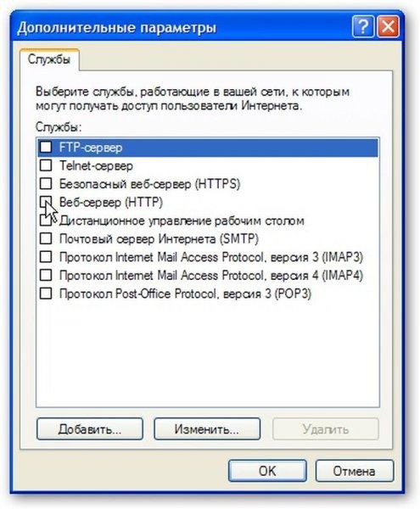The width and height of the screenshot is (420, 509).
Task: Close the Дополнительные параметры dialog
Action: pos(388,27)
